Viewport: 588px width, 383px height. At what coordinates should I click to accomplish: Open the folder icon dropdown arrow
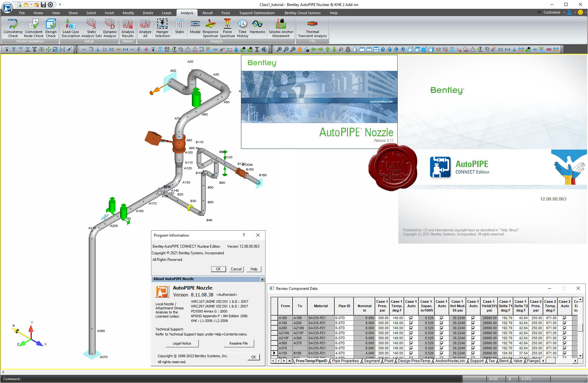click(31, 5)
